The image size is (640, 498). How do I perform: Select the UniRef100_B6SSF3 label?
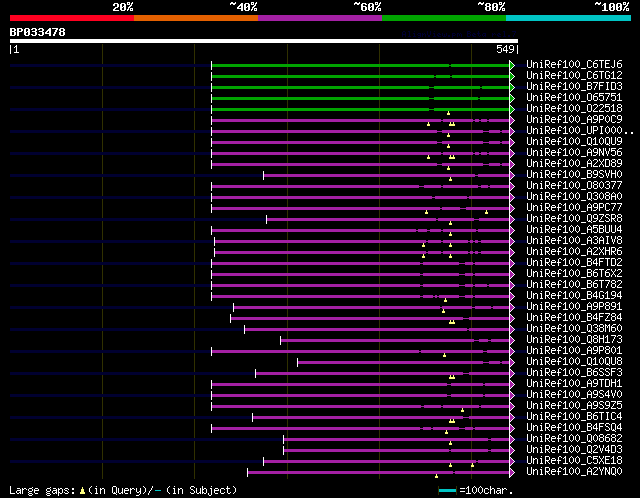pyautogui.click(x=574, y=373)
